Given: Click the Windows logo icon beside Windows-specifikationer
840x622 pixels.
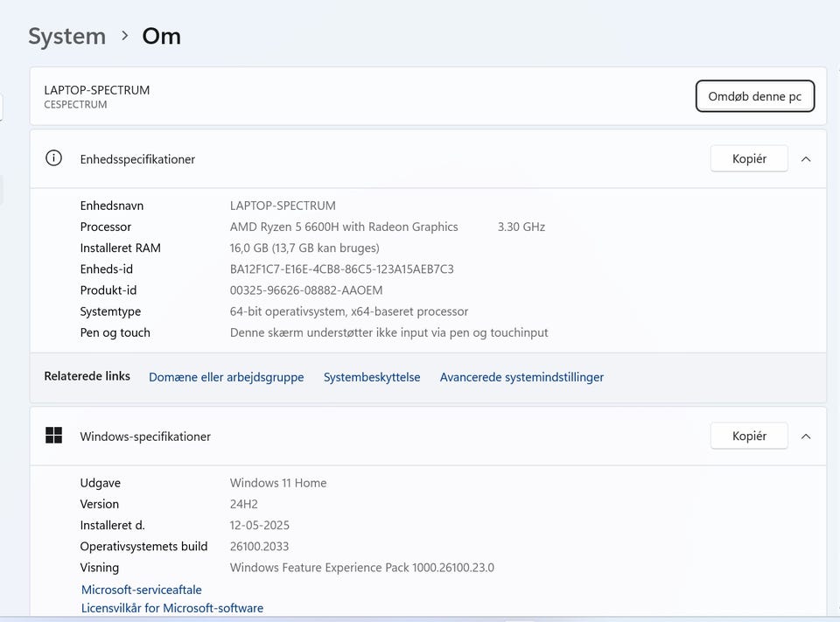Looking at the screenshot, I should point(53,436).
